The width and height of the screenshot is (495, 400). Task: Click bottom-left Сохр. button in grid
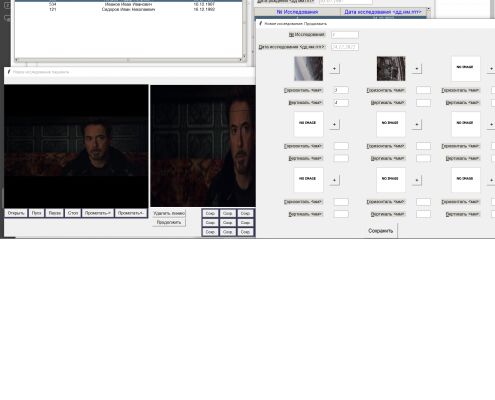pyautogui.click(x=210, y=232)
